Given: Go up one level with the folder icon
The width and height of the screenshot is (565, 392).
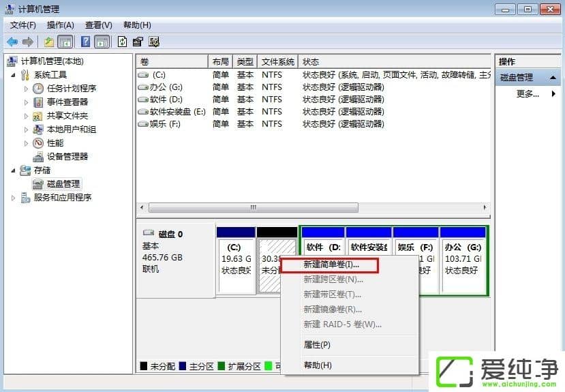Looking at the screenshot, I should point(49,42).
